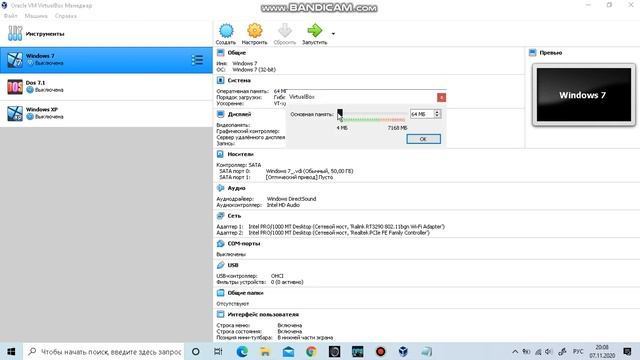This screenshot has width=640, height=360.
Task: Open Task View on taskbar
Action: [x=218, y=351]
